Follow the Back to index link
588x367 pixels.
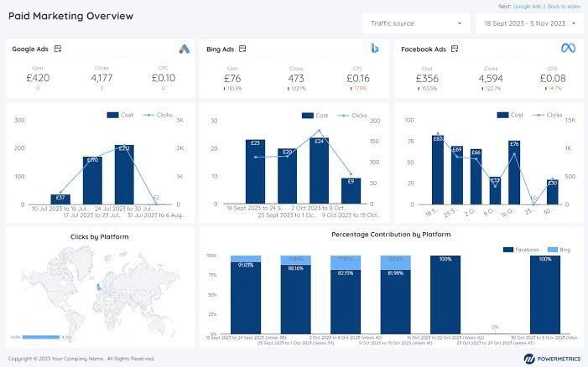tap(564, 7)
